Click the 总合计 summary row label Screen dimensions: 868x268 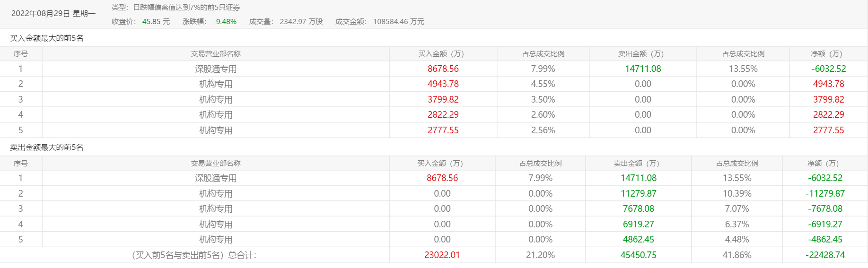(194, 255)
